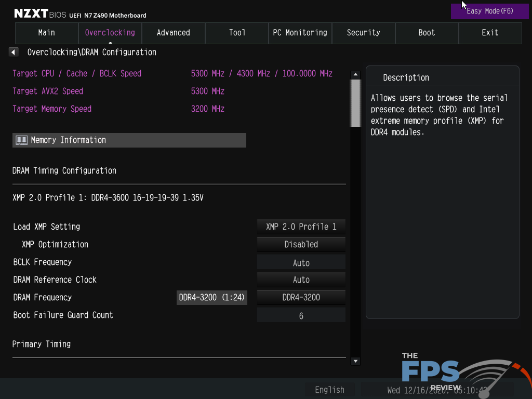
Task: Click the Boot Failure Guard Count value 6
Action: pyautogui.click(x=301, y=315)
